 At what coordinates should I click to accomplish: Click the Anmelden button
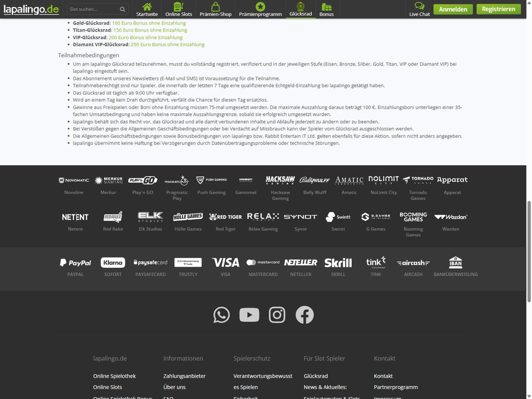[453, 9]
